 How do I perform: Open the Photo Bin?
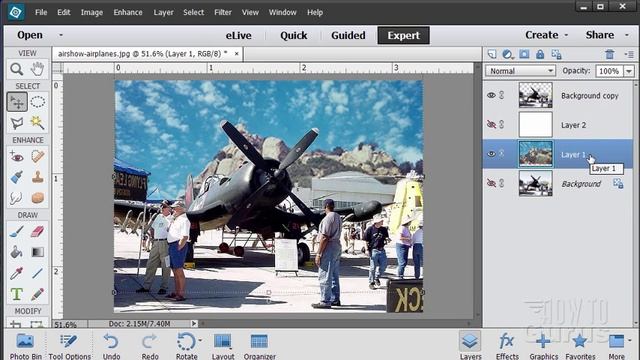25,346
